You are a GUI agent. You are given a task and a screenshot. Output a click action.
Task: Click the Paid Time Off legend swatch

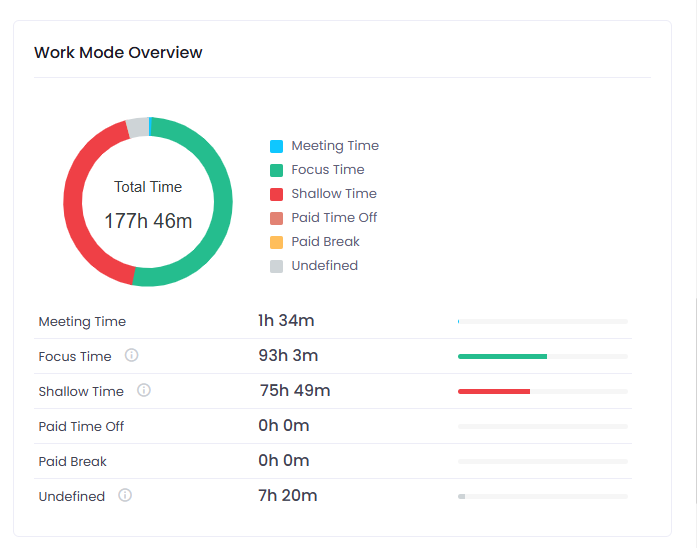277,218
